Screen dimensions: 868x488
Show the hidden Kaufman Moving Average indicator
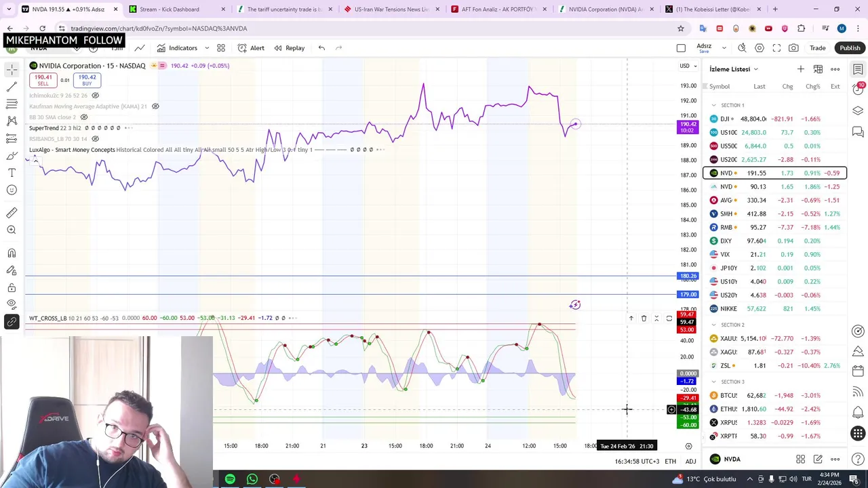click(155, 106)
